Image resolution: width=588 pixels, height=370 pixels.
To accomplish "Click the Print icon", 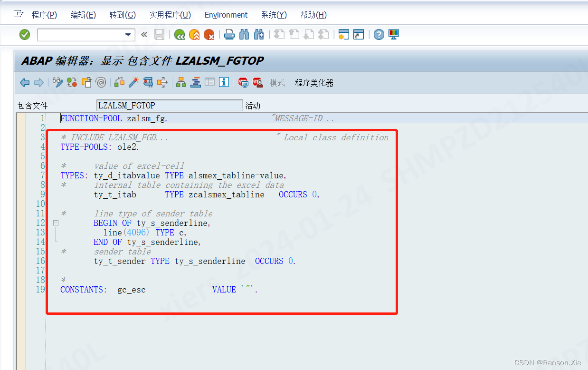I will point(228,34).
